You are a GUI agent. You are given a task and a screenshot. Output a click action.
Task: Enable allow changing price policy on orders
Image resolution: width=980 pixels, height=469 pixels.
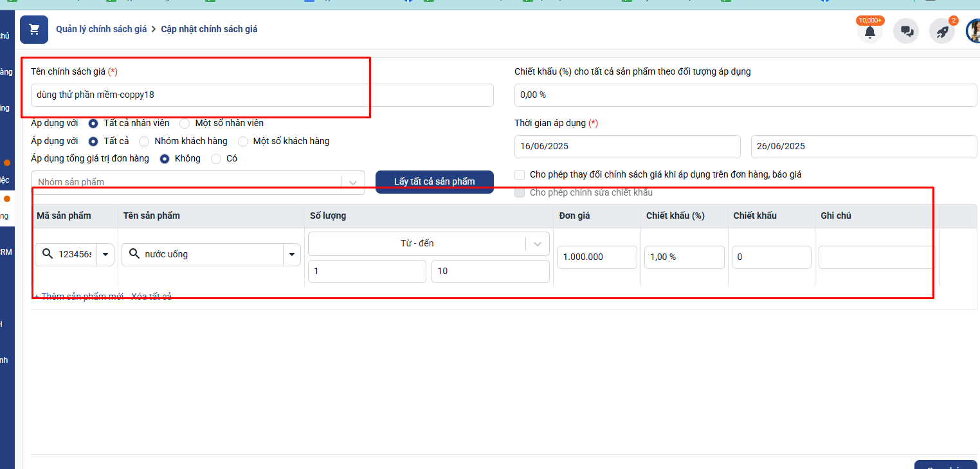tap(520, 175)
